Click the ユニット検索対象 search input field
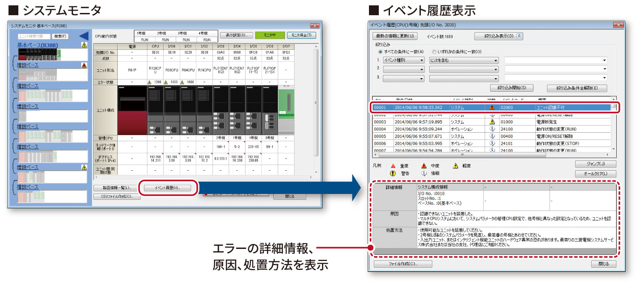Screen dimensions: 644x286 click(x=34, y=36)
